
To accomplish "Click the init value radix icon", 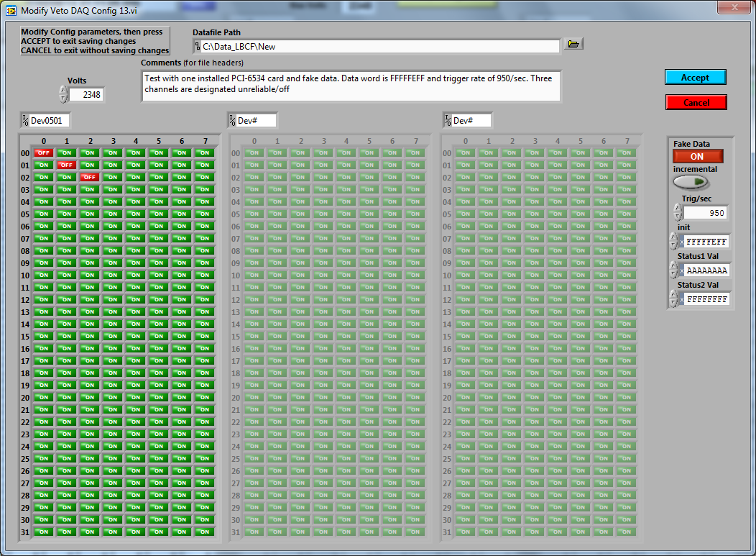I will [x=681, y=242].
